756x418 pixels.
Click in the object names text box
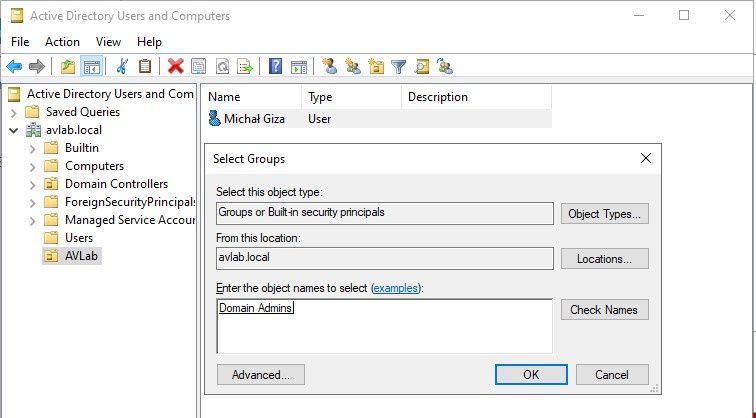click(x=385, y=326)
